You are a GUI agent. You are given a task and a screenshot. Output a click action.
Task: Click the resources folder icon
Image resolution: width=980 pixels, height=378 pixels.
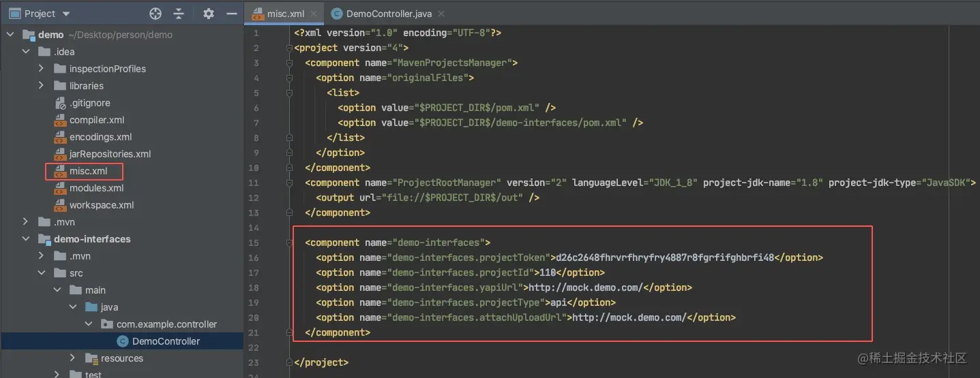91,358
